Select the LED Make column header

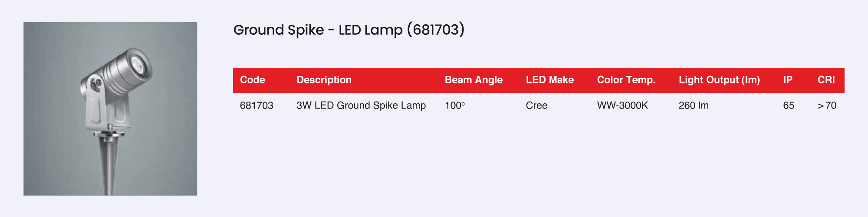(x=549, y=80)
